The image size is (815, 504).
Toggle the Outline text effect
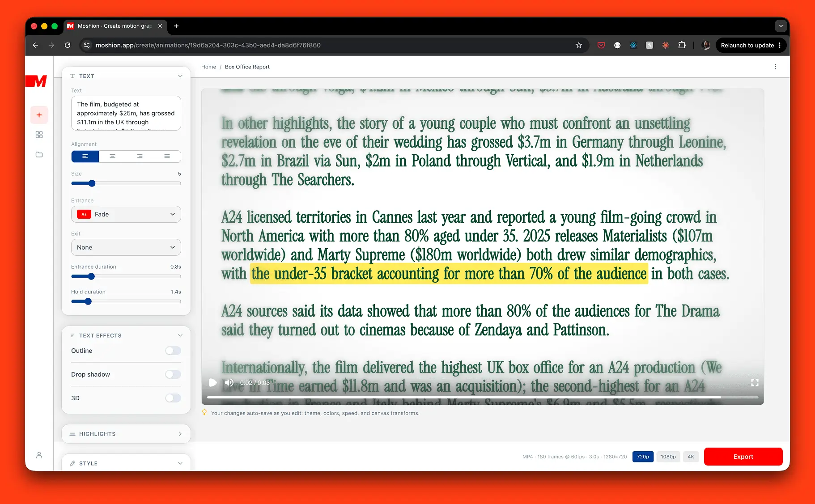click(173, 351)
